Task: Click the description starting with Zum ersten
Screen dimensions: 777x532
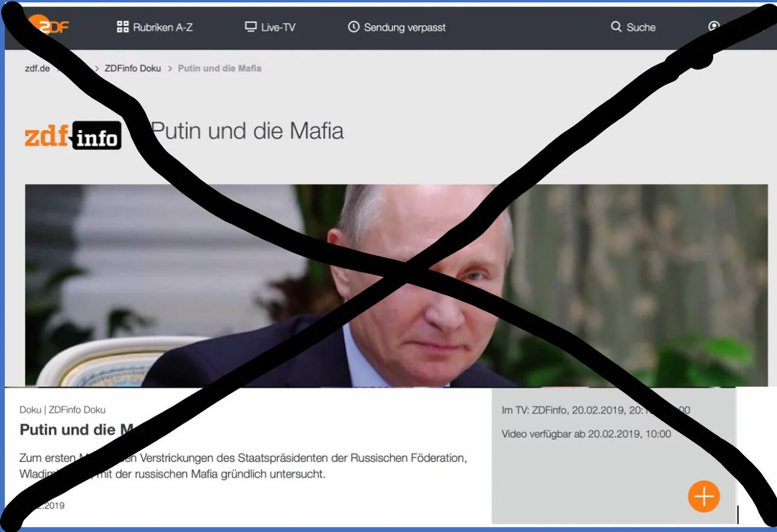Action: click(243, 466)
